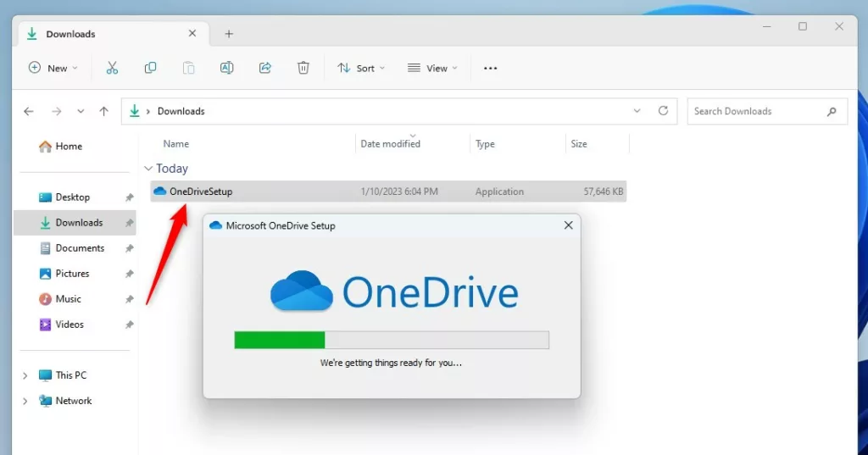Open the New item dropdown
This screenshot has width=868, height=455.
coord(53,68)
